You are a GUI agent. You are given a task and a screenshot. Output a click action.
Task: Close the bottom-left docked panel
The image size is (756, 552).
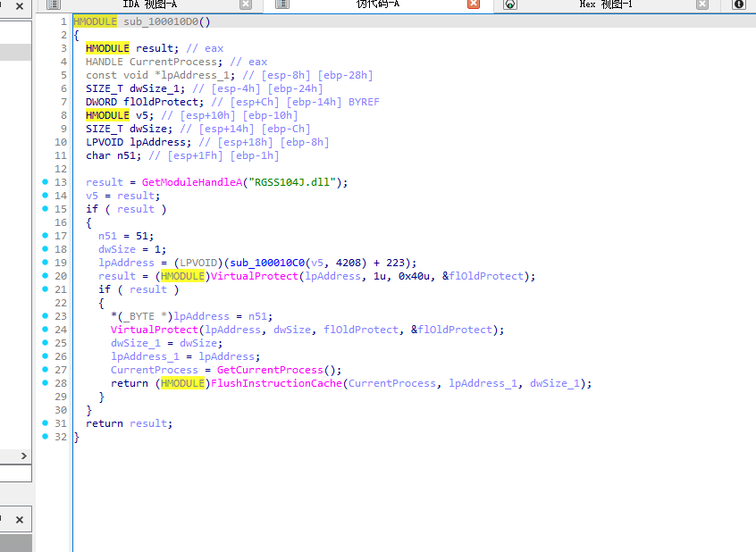coord(20,519)
